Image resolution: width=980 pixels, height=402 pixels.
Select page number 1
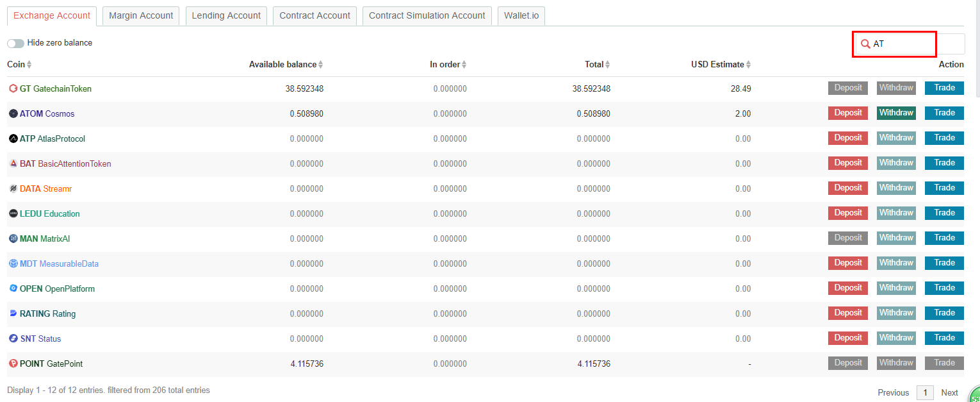coord(925,393)
